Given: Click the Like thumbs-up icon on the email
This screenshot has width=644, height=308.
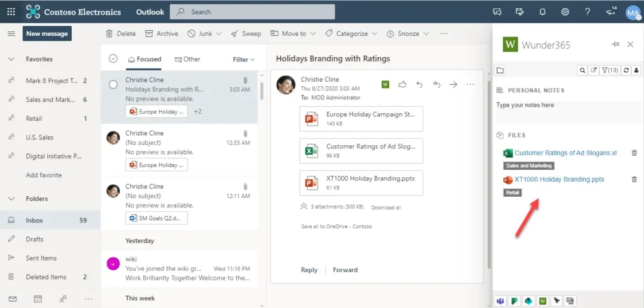Looking at the screenshot, I should click(402, 84).
